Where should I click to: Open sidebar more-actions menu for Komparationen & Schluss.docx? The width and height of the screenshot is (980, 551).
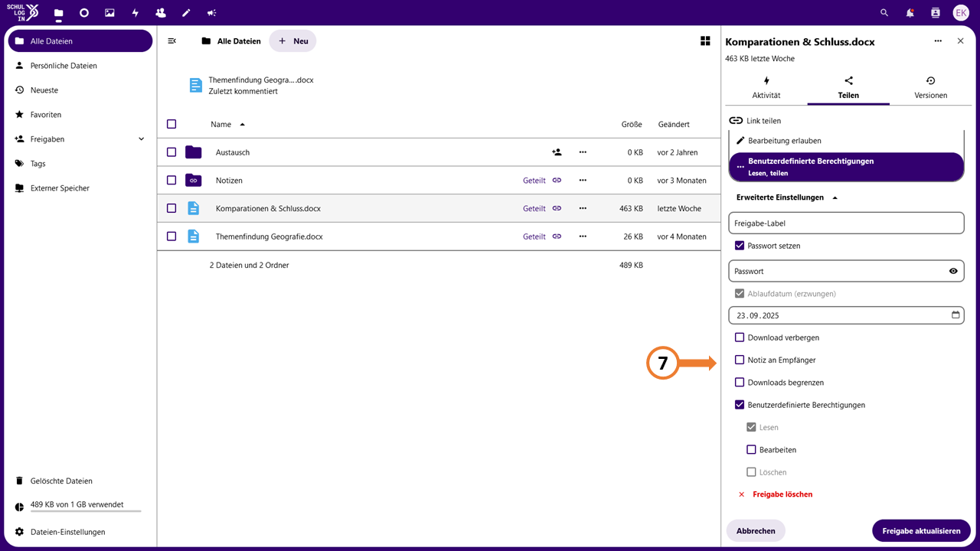point(938,41)
